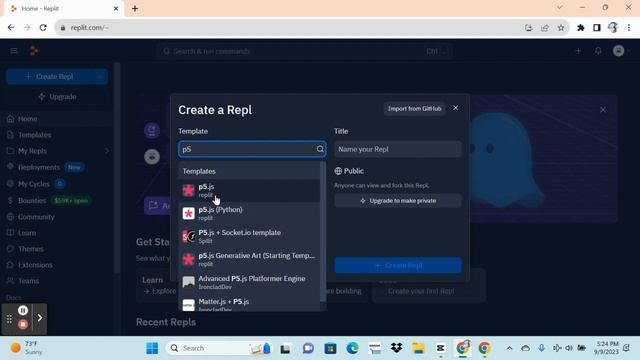Select p5.js Generative Art starting template
This screenshot has width=640, height=360.
pyautogui.click(x=249, y=259)
